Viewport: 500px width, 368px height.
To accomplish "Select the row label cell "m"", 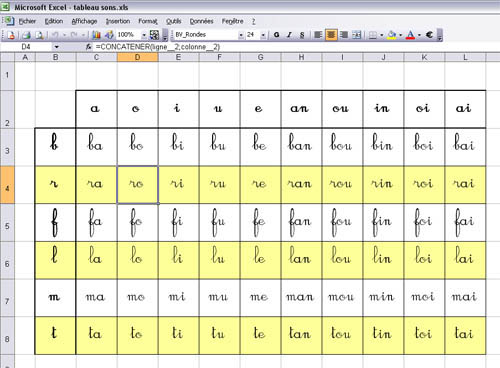I will click(x=55, y=298).
